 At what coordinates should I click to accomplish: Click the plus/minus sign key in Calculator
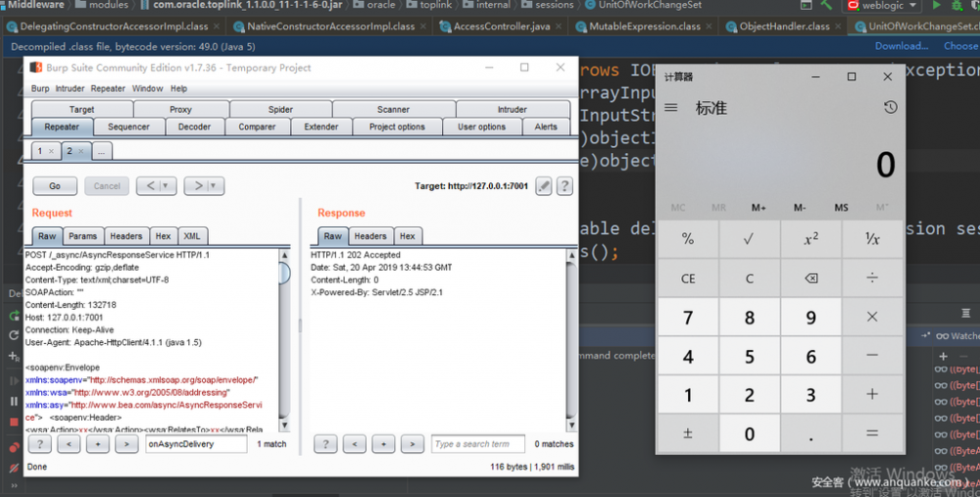688,433
